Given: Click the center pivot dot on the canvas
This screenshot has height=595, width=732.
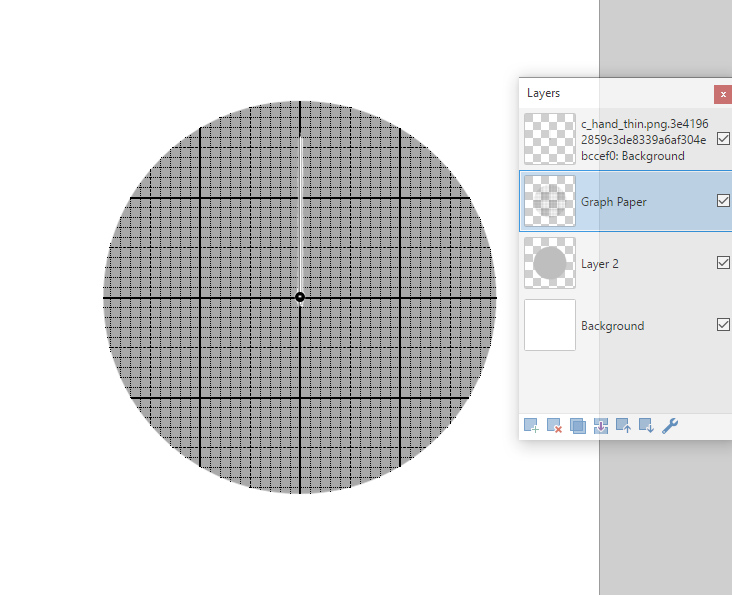Looking at the screenshot, I should (300, 297).
